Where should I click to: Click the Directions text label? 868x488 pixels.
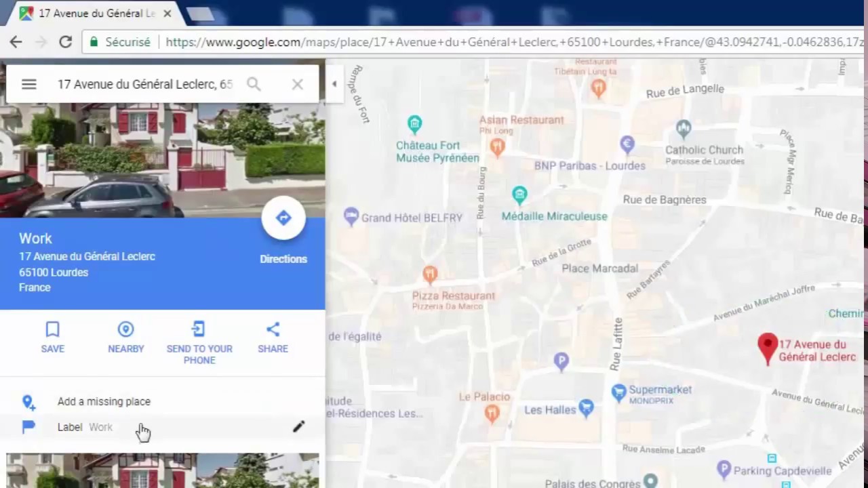click(283, 259)
